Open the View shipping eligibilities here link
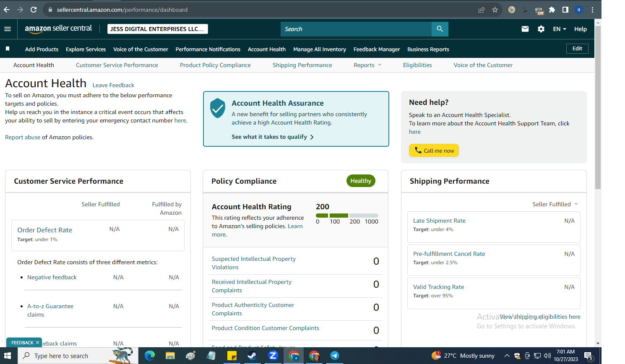 coord(540,317)
